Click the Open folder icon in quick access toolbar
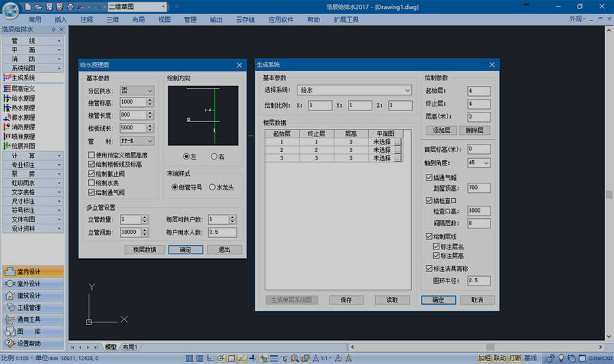Viewport: 614px width, 364px height. click(x=38, y=6)
